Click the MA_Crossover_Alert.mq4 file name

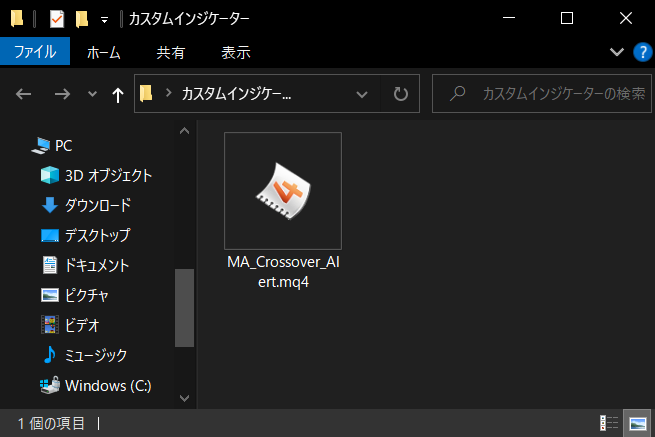tap(283, 272)
